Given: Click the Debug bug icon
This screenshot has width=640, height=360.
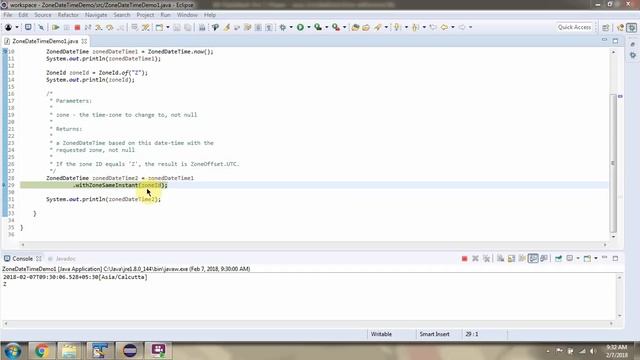Looking at the screenshot, I should (282, 27).
